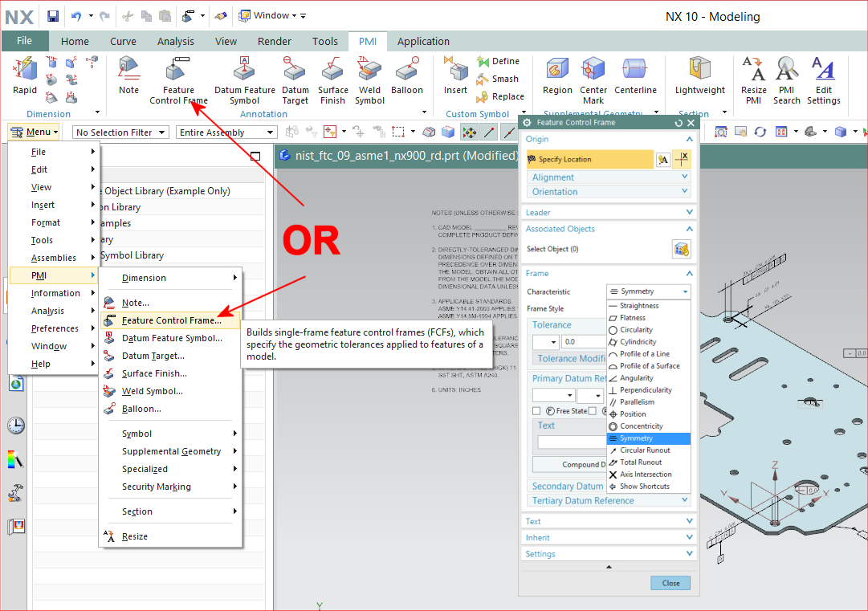Select Total Runout from characteristic list

pyautogui.click(x=649, y=462)
